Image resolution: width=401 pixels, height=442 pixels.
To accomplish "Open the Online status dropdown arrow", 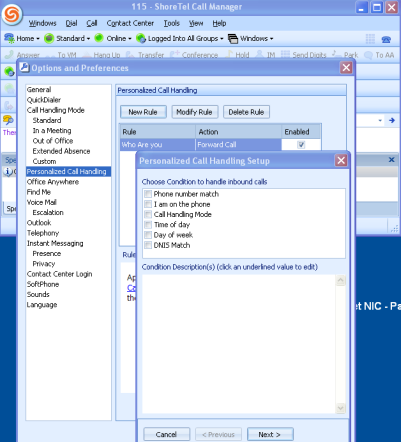I will (130, 39).
